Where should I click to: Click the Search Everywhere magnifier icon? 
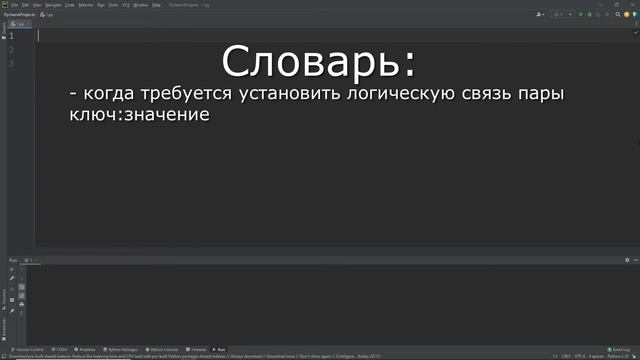point(618,14)
